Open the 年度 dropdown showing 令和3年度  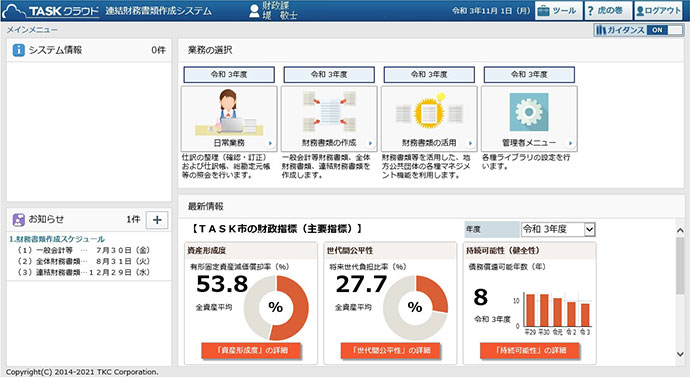558,229
